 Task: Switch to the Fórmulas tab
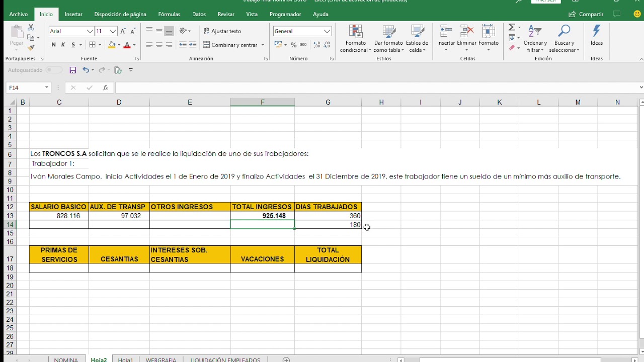tap(169, 14)
